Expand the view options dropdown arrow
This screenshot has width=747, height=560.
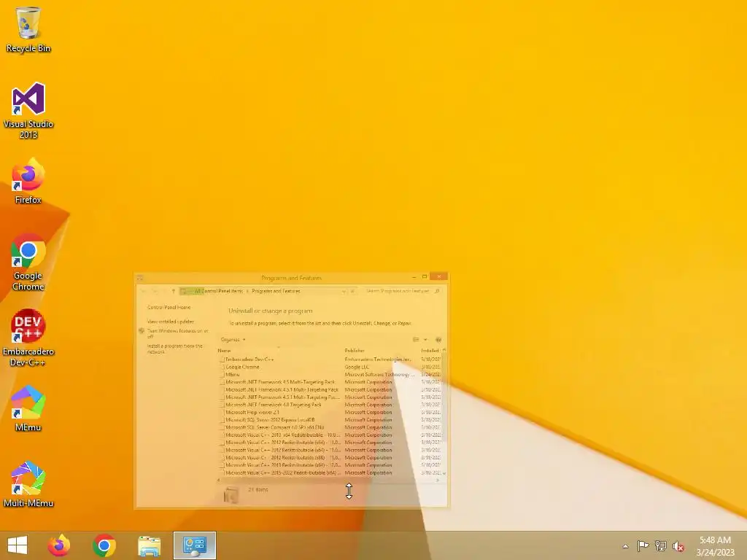tap(425, 340)
